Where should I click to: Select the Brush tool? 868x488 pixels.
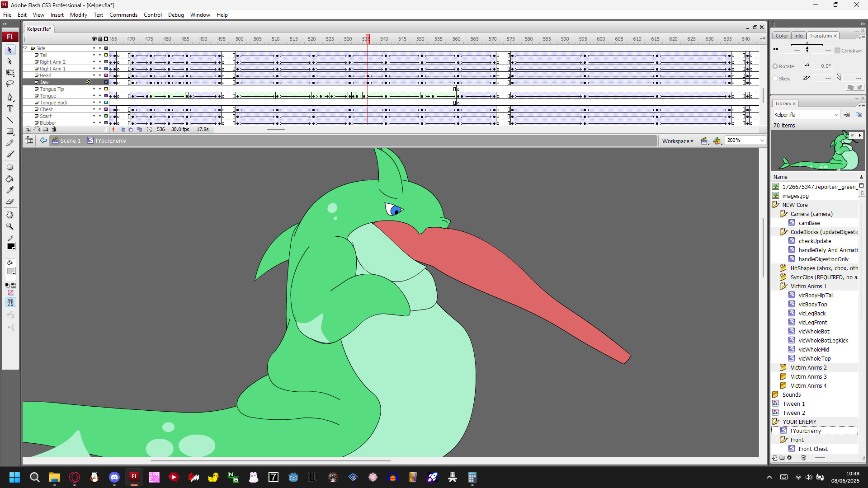(x=9, y=154)
